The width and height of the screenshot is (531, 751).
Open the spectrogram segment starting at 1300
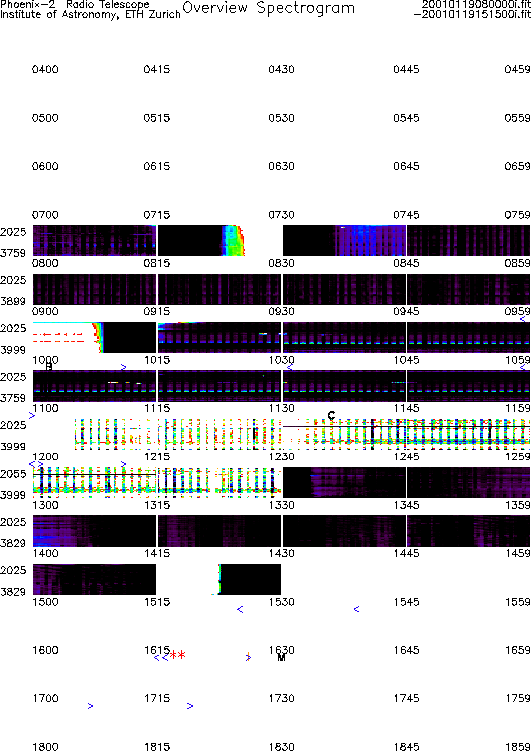pos(94,531)
